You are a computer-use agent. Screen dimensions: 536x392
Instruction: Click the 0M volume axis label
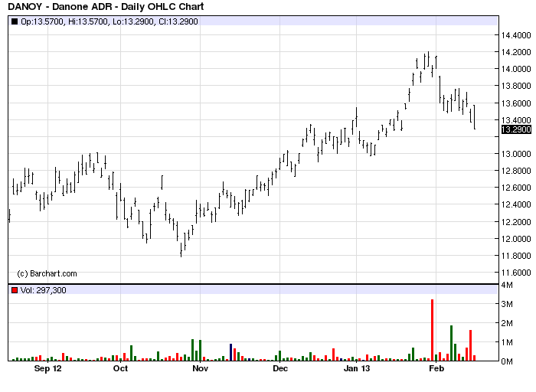point(507,361)
